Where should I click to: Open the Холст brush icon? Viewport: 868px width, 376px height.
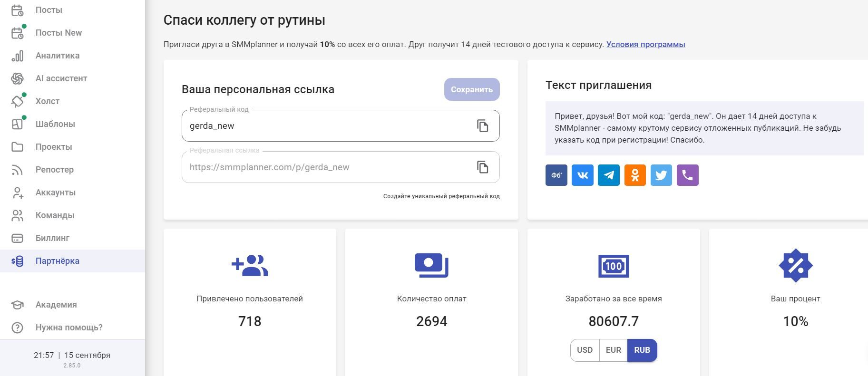tap(17, 101)
